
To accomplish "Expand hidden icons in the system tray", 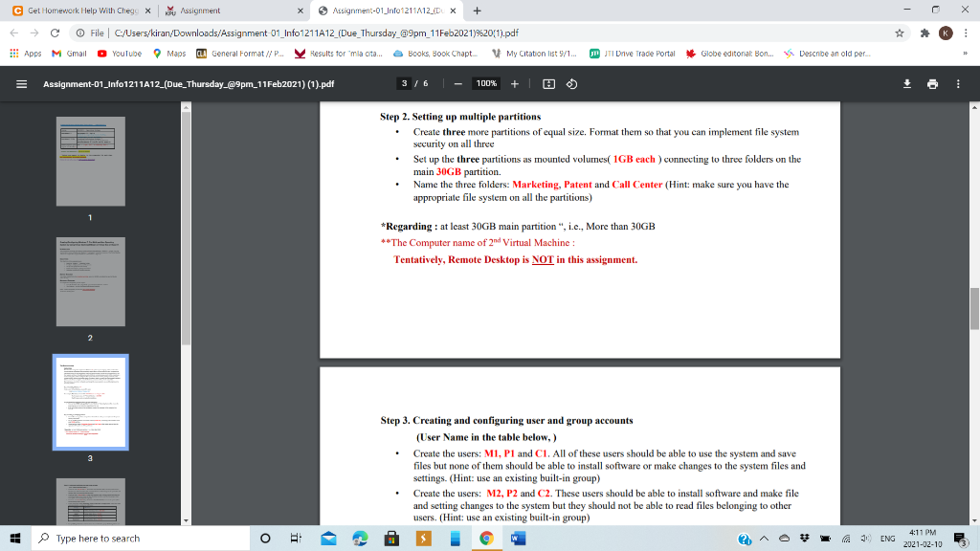I will tap(764, 539).
